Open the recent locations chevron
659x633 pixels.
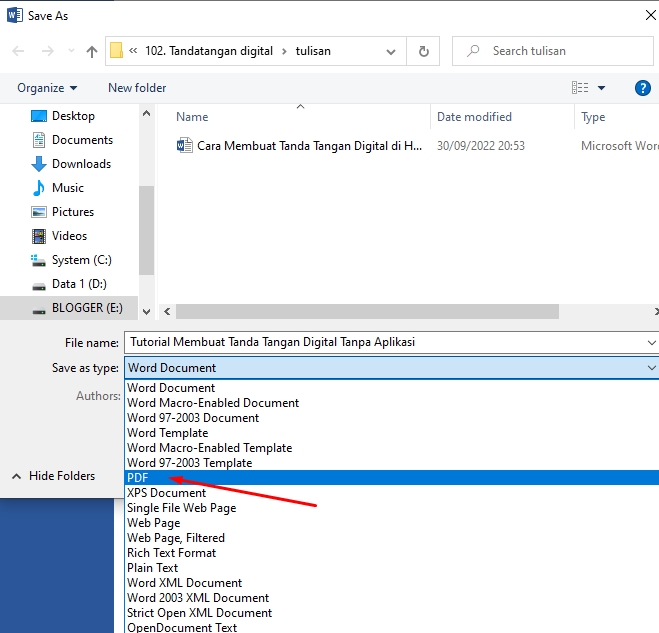pos(71,51)
